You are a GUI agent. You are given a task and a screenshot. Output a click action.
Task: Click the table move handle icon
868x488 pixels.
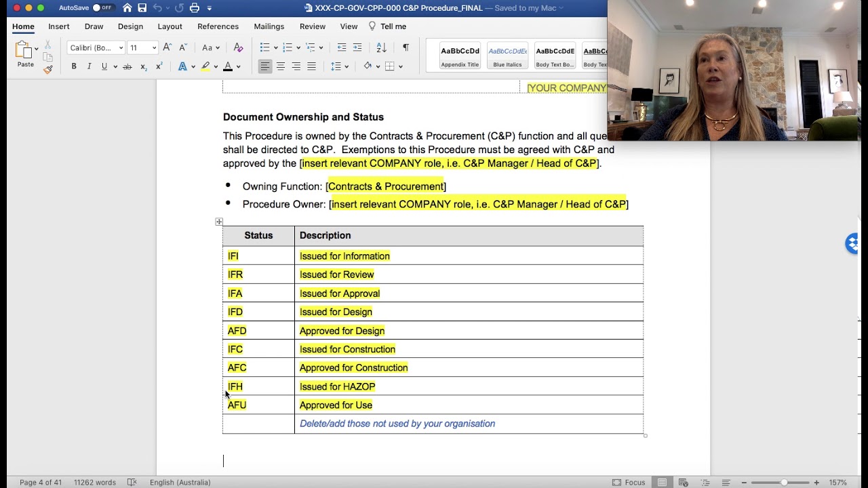(219, 222)
